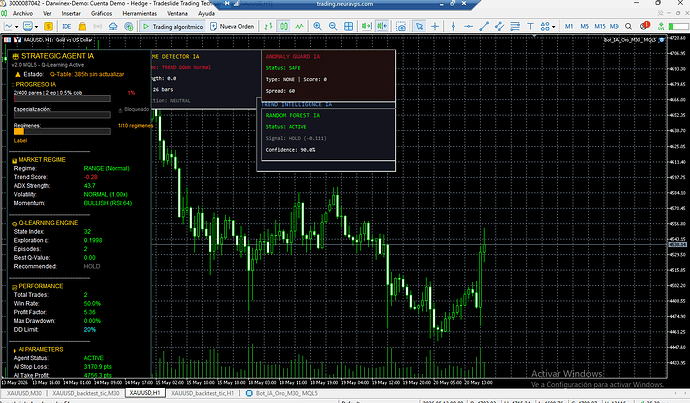Select the Fibonacci retracement tool
Screen dimensions: 690x403
click(x=515, y=26)
